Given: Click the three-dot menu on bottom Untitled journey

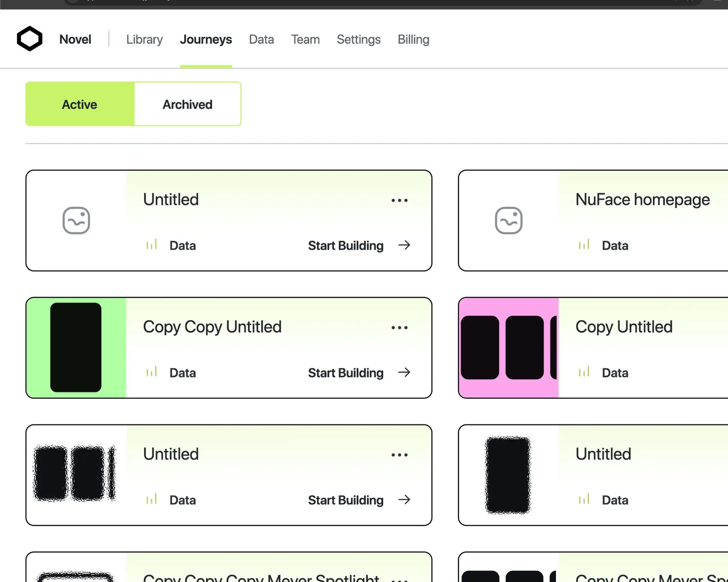Looking at the screenshot, I should [400, 454].
